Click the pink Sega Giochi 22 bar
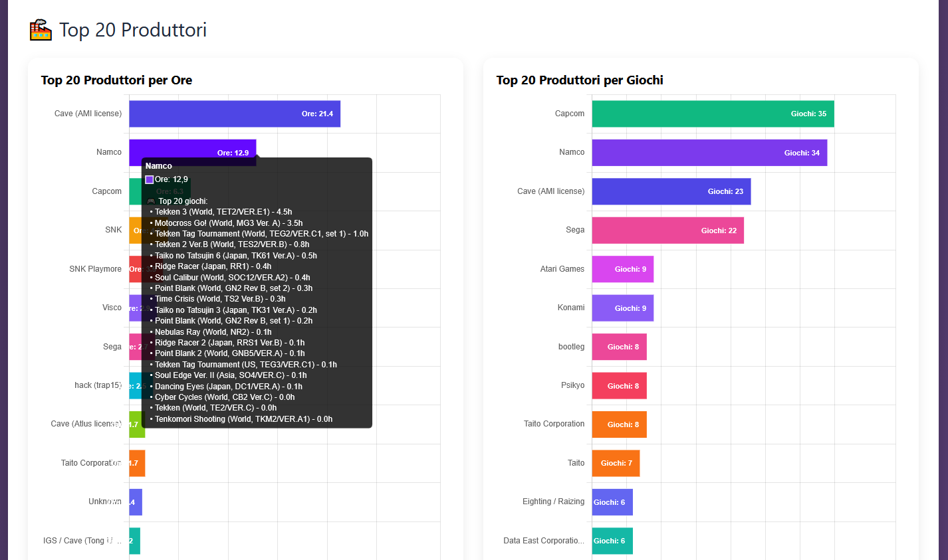The width and height of the screenshot is (948, 560). pos(668,231)
